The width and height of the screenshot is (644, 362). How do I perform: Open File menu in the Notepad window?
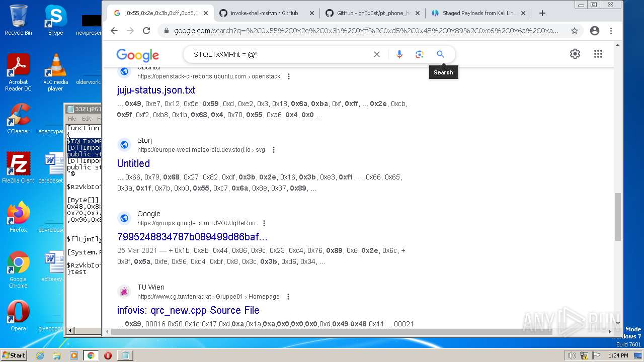(x=72, y=119)
